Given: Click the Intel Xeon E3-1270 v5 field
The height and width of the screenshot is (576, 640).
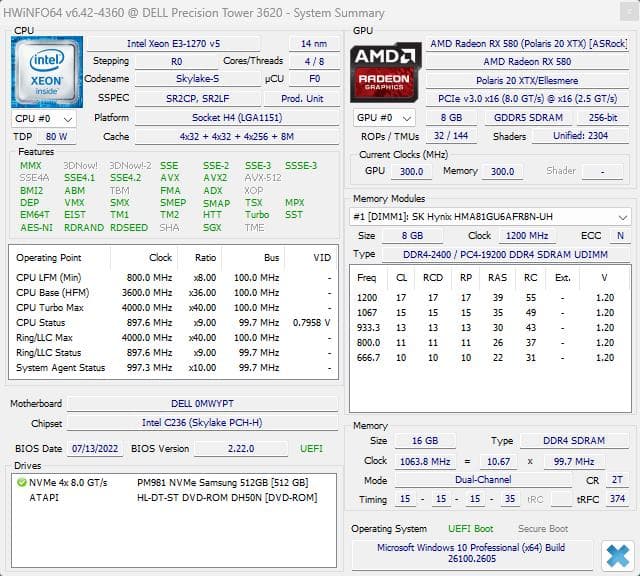Looking at the screenshot, I should (173, 44).
